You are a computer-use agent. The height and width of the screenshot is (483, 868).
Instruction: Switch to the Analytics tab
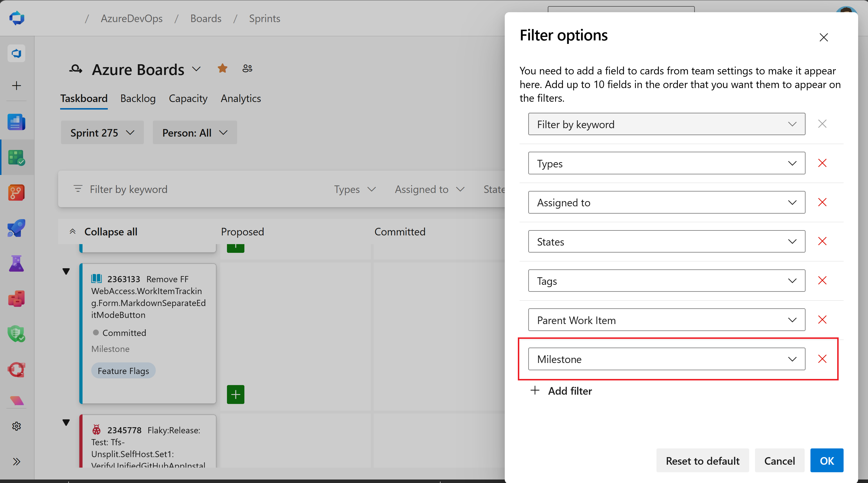pos(241,99)
